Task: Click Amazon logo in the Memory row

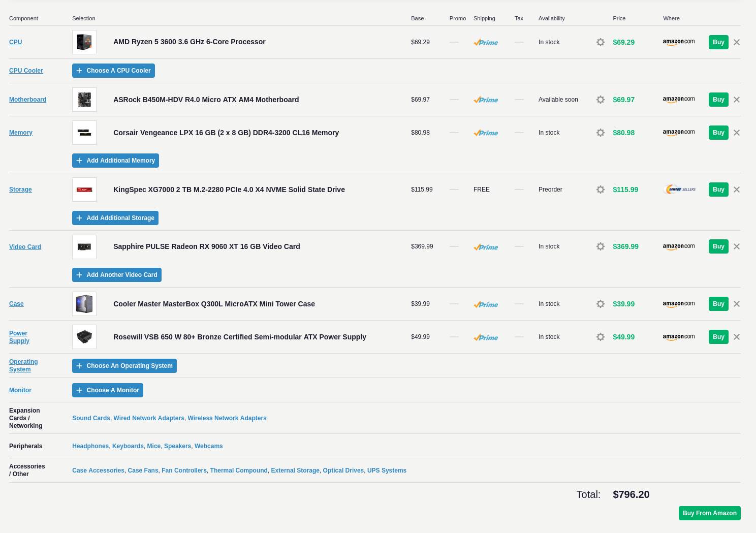Action: point(679,133)
